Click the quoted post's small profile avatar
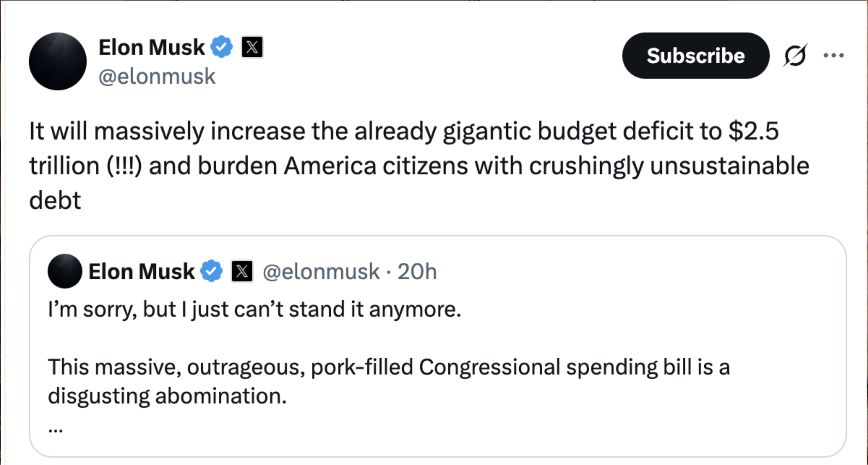868x465 pixels. click(x=65, y=271)
